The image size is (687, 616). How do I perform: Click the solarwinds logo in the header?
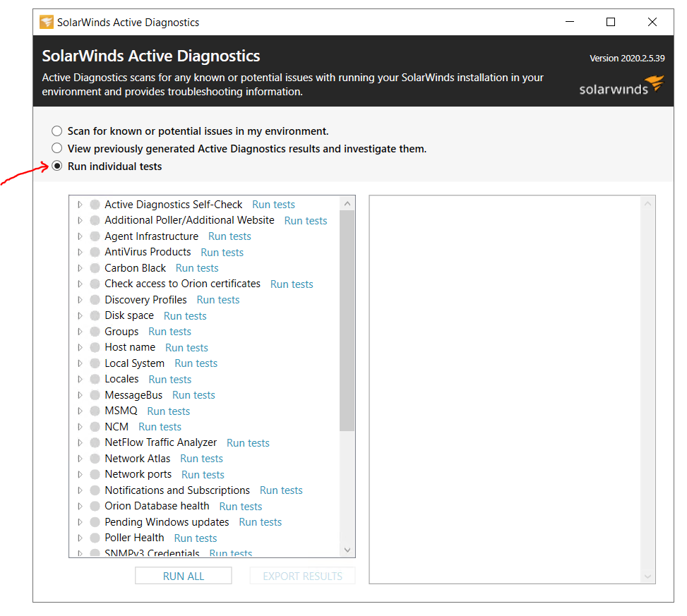[622, 85]
